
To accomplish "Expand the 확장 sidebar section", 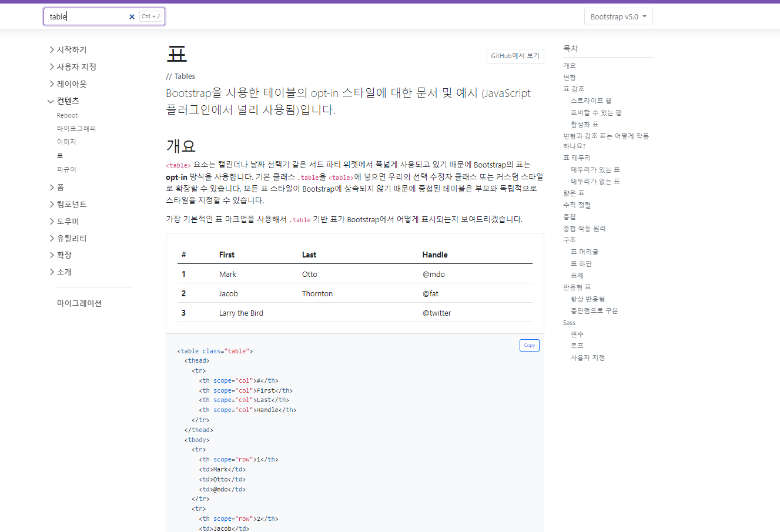I will click(x=61, y=255).
